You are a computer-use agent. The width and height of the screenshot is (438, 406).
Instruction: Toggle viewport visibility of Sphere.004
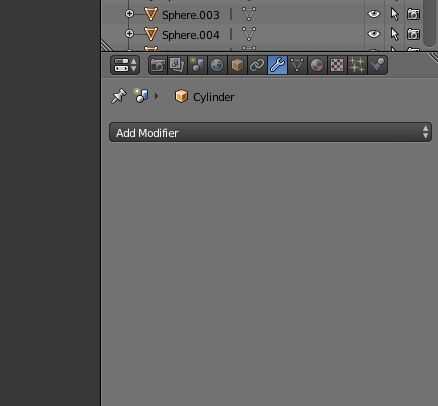[x=374, y=34]
